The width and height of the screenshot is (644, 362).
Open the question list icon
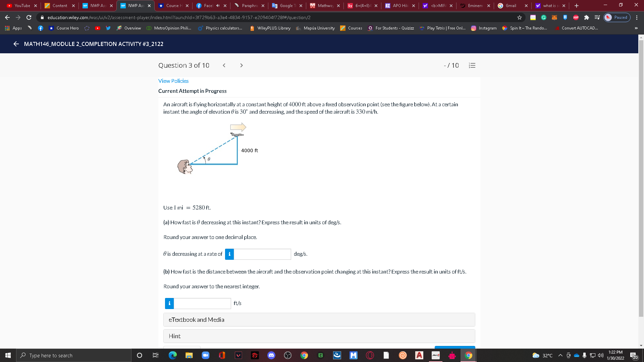coord(472,65)
